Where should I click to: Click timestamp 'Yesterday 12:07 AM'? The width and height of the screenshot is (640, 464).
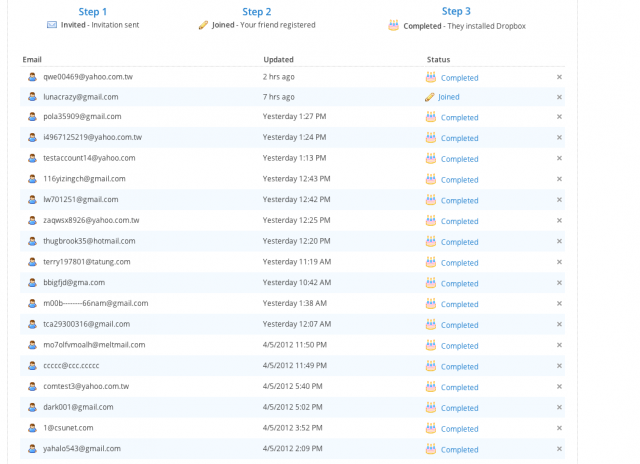point(297,324)
